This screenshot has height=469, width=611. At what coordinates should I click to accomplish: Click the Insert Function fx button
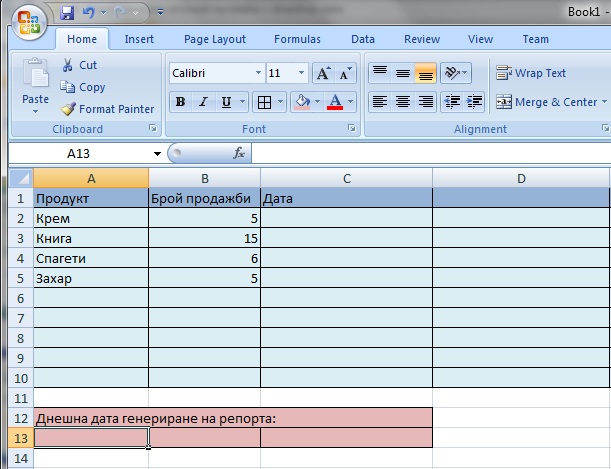[x=239, y=153]
